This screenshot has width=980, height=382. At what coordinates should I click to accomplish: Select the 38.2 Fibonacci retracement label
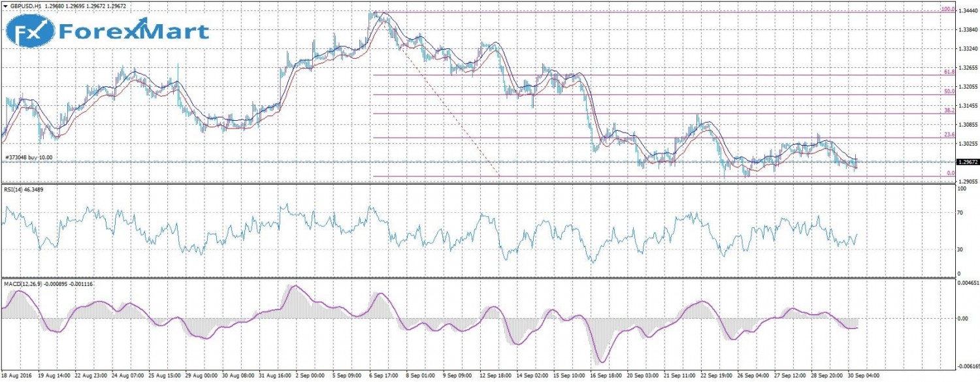(949, 111)
